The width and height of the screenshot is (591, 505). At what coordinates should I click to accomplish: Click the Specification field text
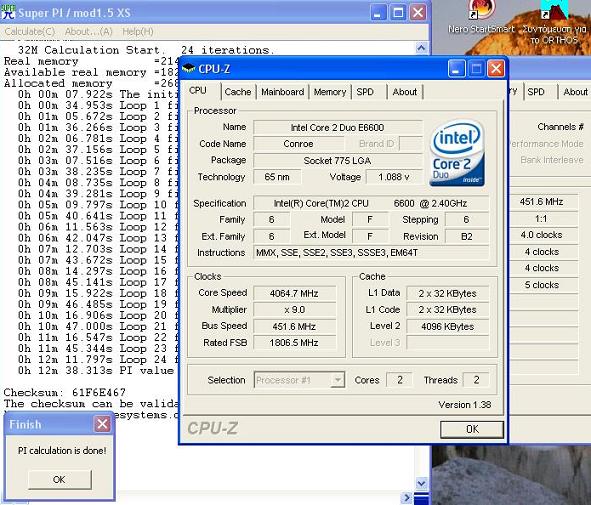click(x=371, y=204)
